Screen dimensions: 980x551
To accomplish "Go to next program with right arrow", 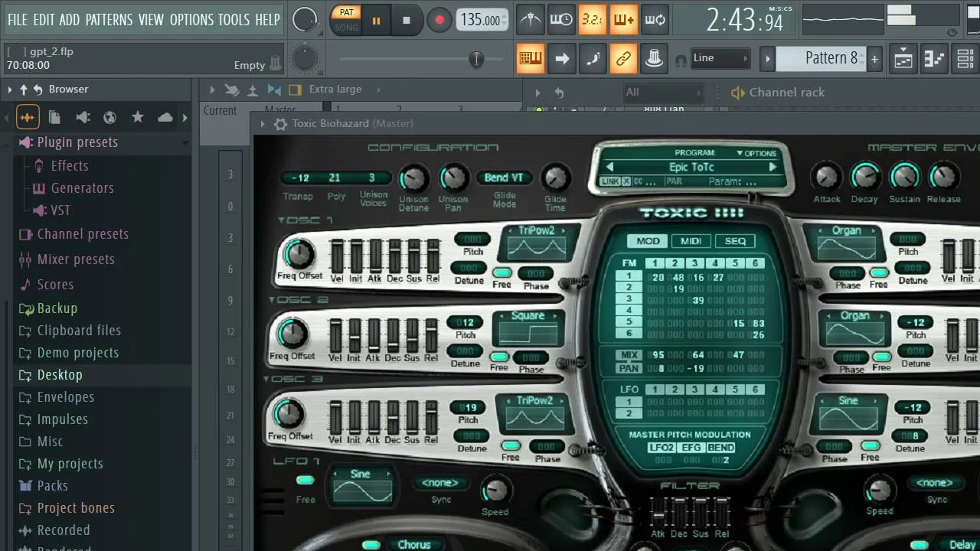I will tap(773, 167).
